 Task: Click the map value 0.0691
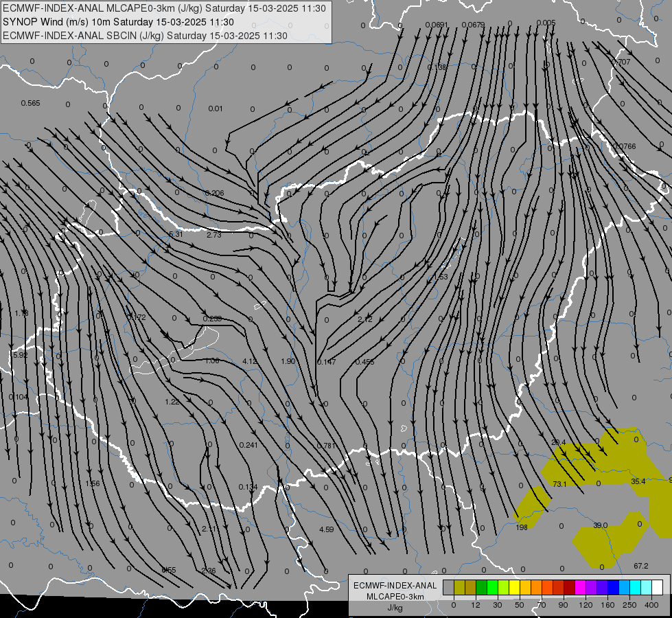(437, 25)
